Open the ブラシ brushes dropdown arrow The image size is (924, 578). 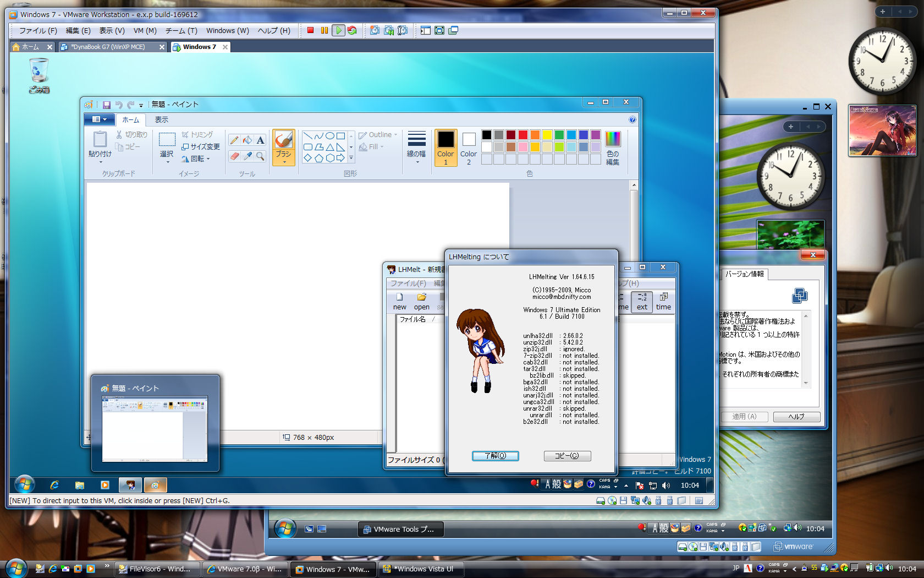point(284,162)
